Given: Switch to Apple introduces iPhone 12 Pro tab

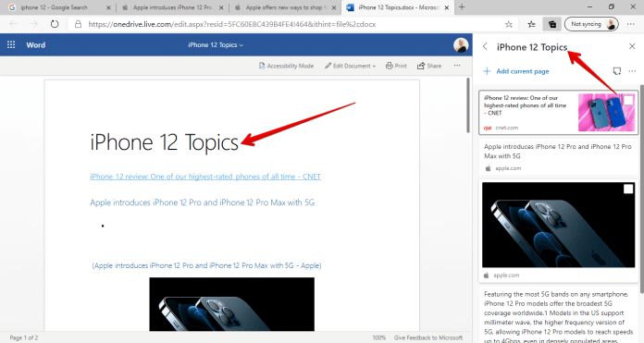Looking at the screenshot, I should tap(172, 7).
